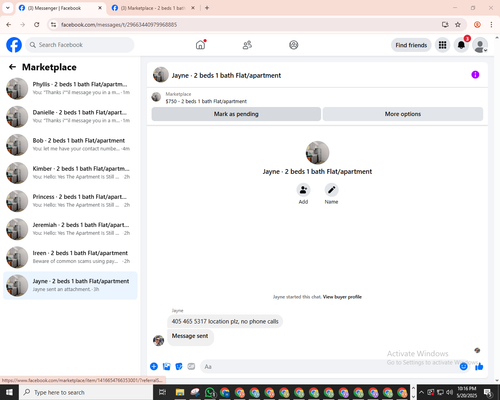Viewport: 500px width, 400px height.
Task: Open the Windows notification center
Action: [488, 392]
